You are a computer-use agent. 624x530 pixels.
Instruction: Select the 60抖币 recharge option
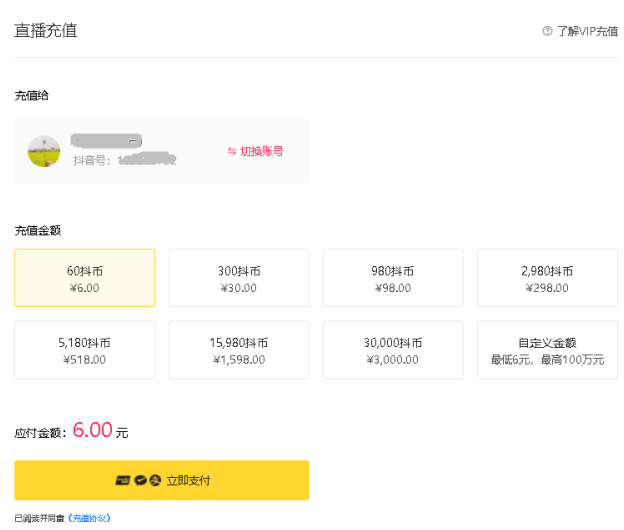[85, 278]
